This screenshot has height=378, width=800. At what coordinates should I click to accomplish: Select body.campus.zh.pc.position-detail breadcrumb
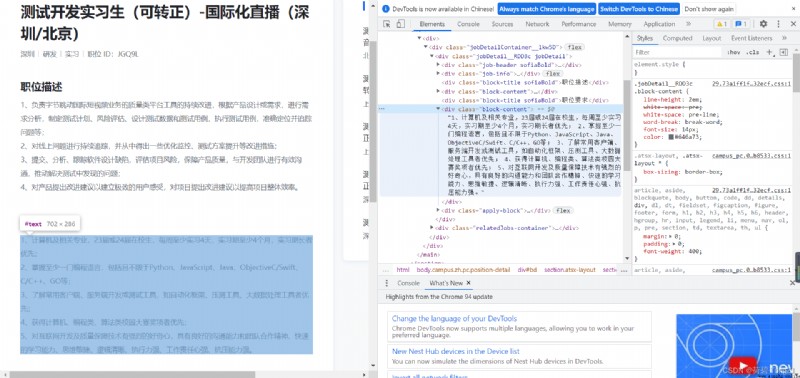tap(463, 270)
